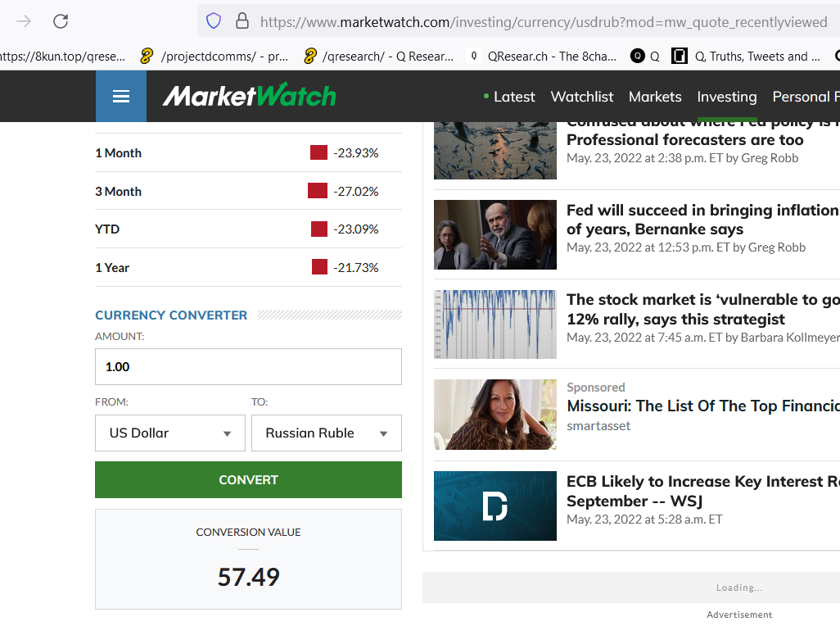
Task: Click the 1 Year red performance bar
Action: [320, 266]
